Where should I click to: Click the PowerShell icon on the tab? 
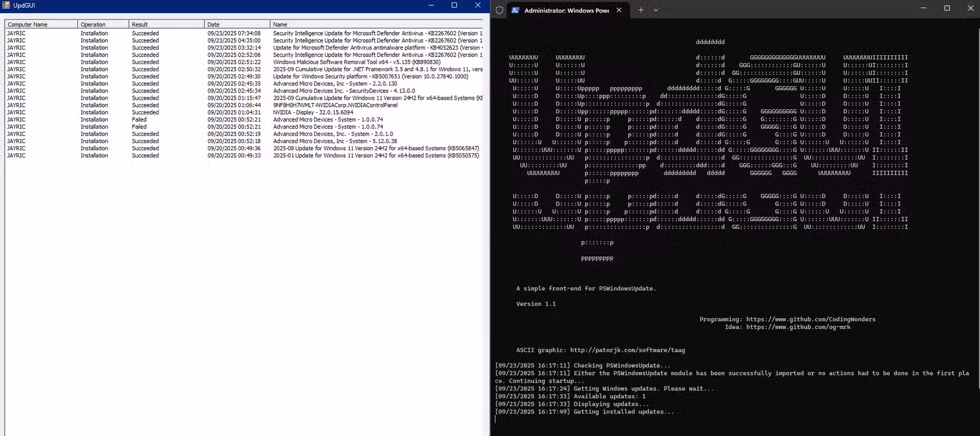[x=515, y=10]
